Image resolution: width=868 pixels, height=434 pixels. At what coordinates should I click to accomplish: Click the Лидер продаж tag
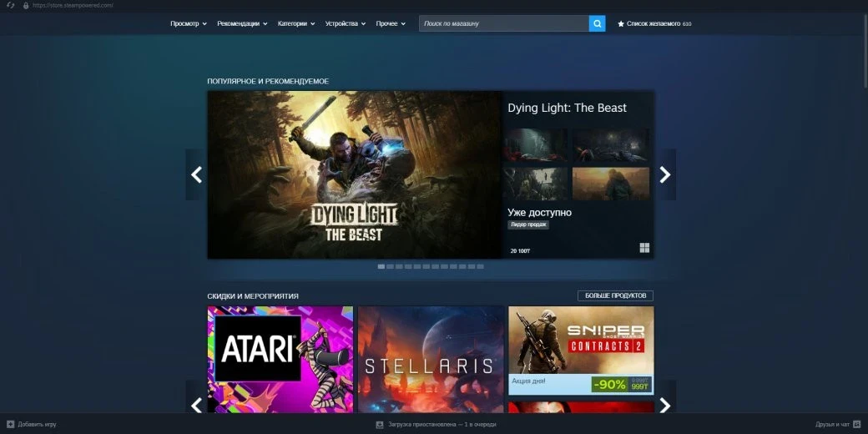528,225
